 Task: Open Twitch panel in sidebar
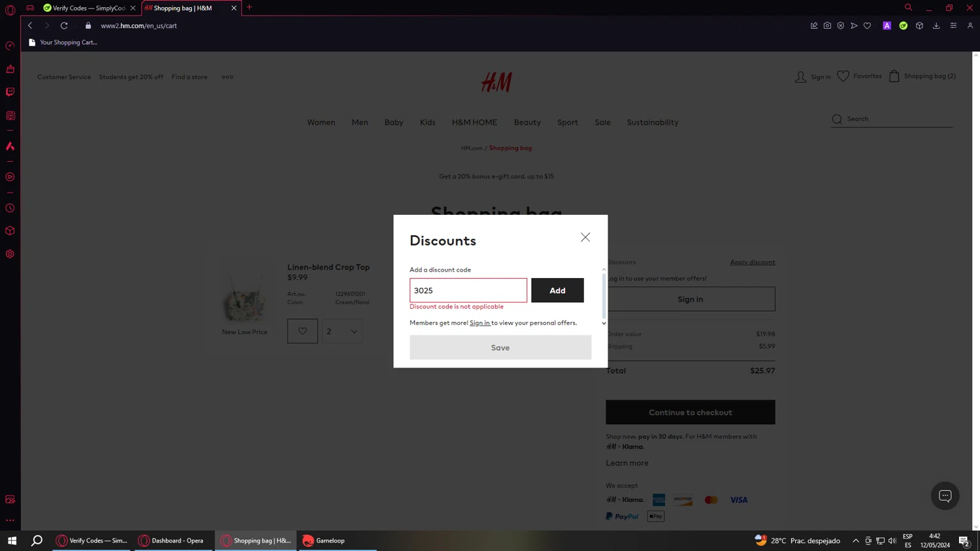pos(10,92)
